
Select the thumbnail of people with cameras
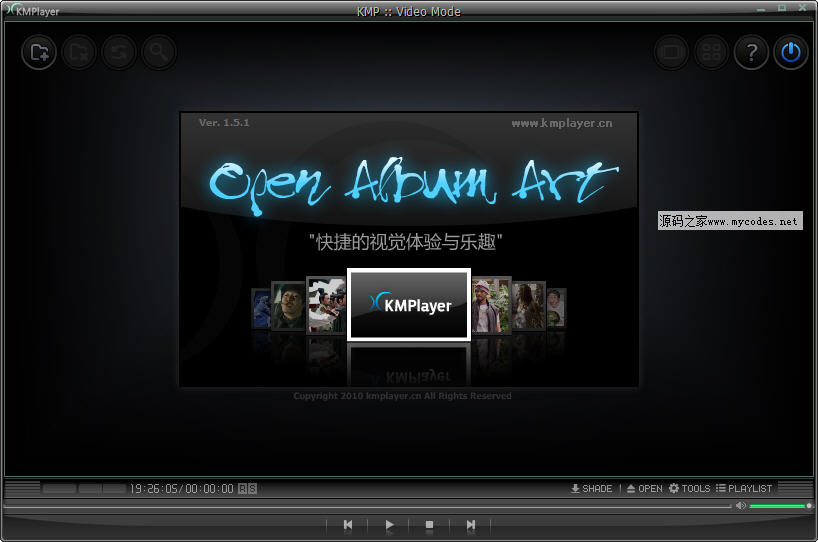pyautogui.click(x=326, y=305)
